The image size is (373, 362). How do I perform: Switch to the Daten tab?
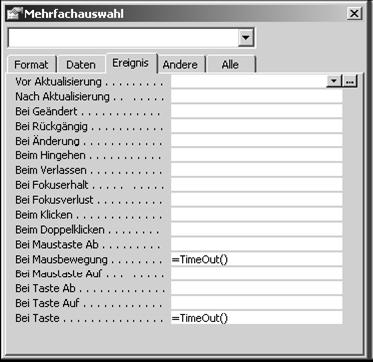click(x=81, y=65)
